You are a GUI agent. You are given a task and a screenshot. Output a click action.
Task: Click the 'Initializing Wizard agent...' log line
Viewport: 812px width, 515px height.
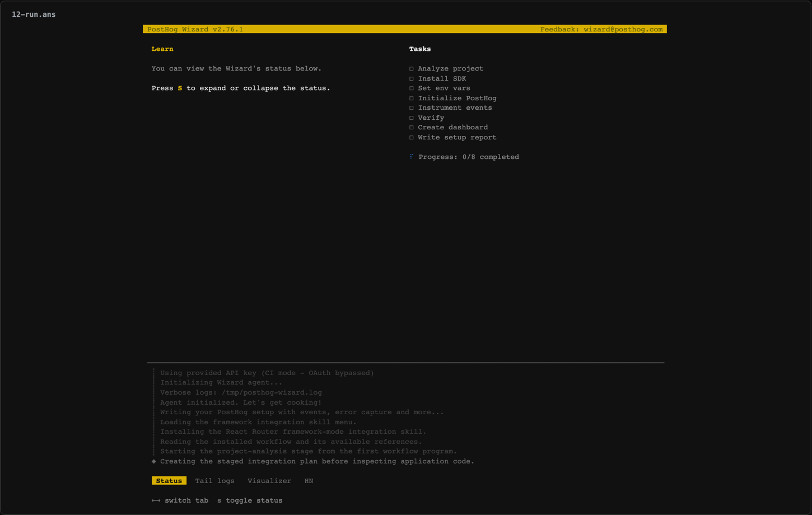pos(221,382)
